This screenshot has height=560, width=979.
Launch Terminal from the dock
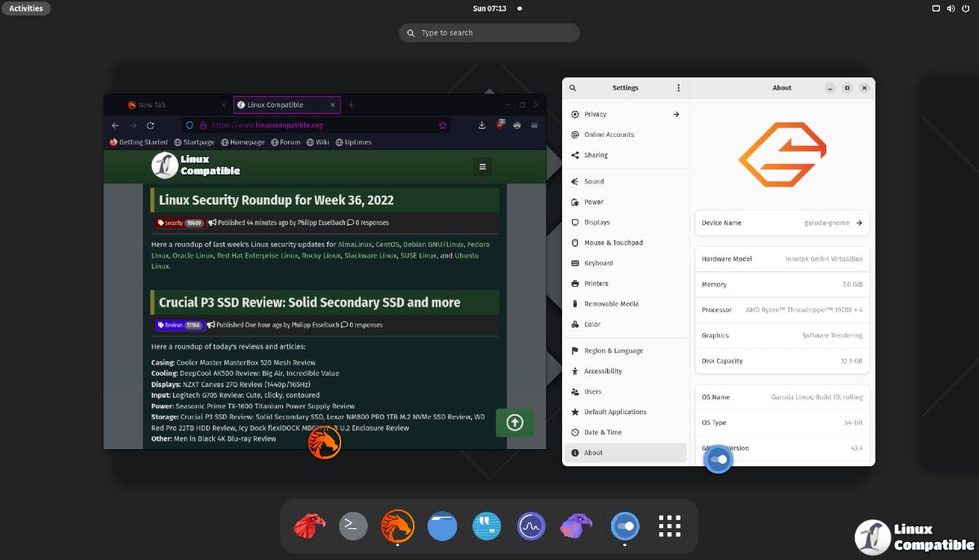pyautogui.click(x=353, y=526)
